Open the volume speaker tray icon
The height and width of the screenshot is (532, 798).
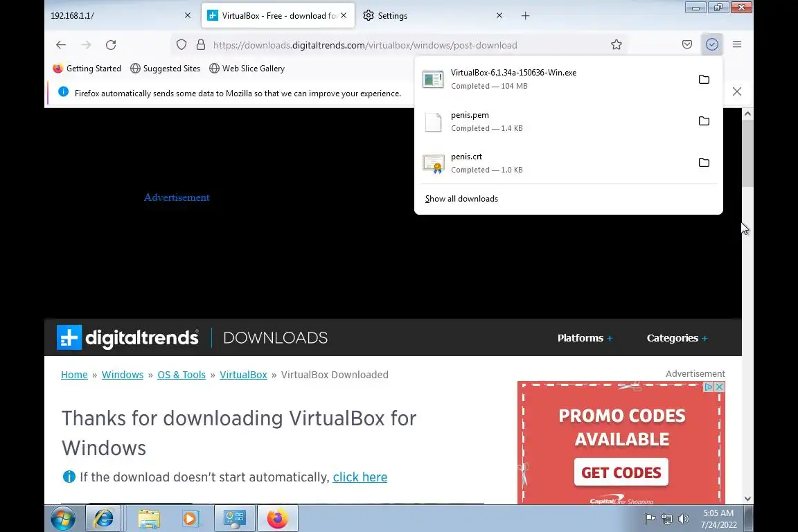(x=684, y=520)
